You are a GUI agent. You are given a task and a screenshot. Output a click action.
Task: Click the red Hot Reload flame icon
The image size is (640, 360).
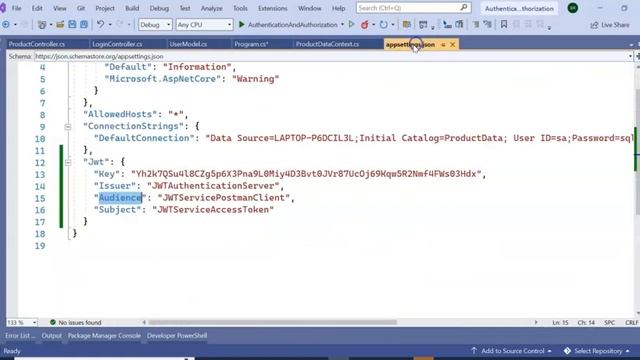[x=364, y=24]
